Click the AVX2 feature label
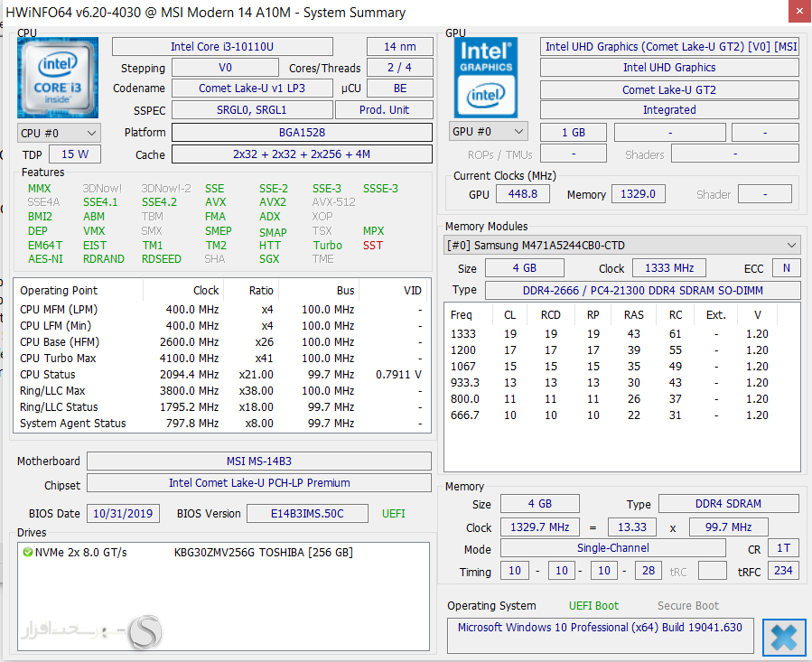 click(273, 202)
